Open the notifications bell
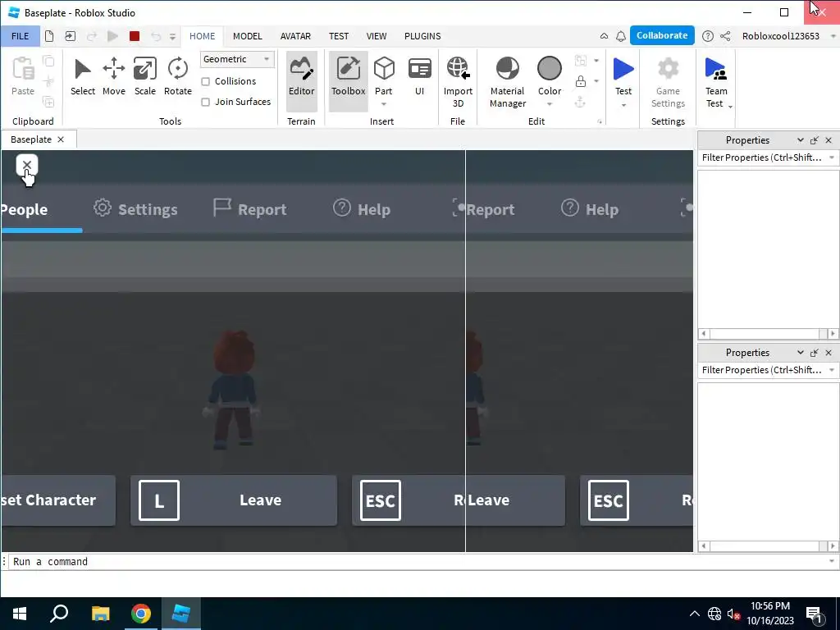The image size is (840, 630). coord(621,36)
